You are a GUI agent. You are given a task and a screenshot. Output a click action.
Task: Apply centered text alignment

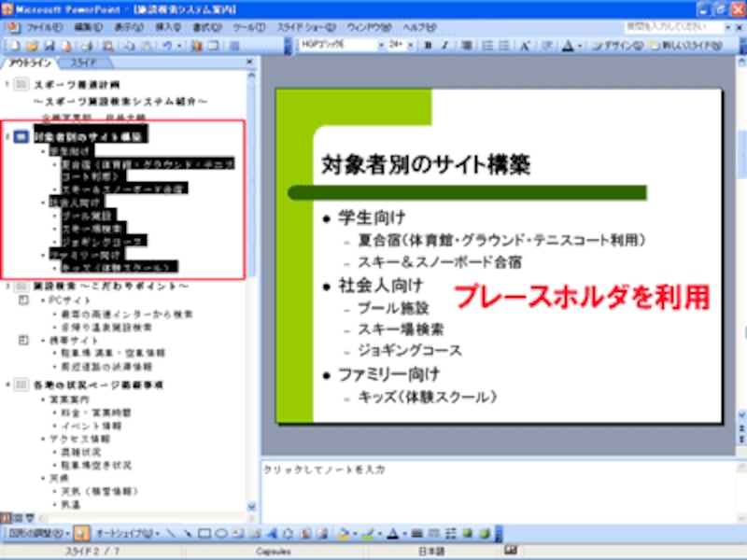466,45
